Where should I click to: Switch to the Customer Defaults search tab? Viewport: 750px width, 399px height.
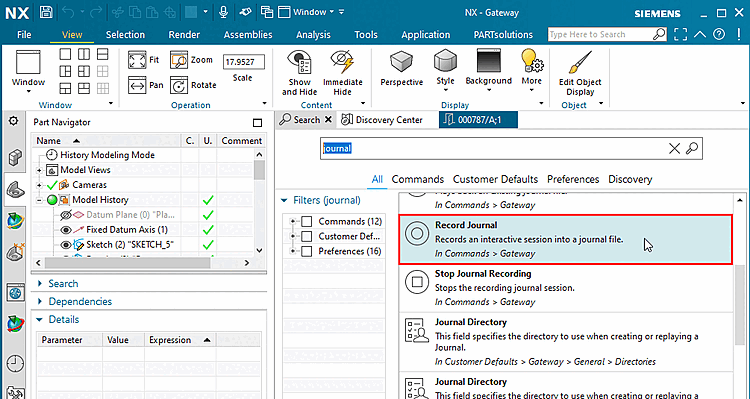tap(496, 179)
